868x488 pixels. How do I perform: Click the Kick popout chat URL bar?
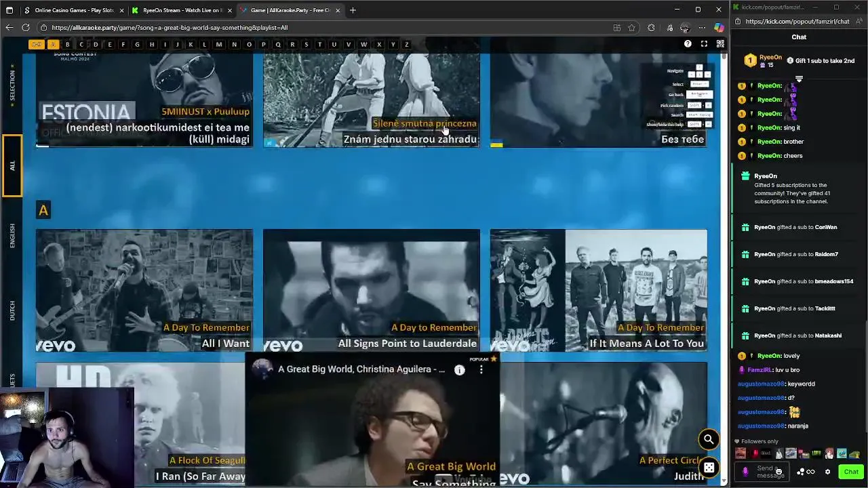coord(797,22)
